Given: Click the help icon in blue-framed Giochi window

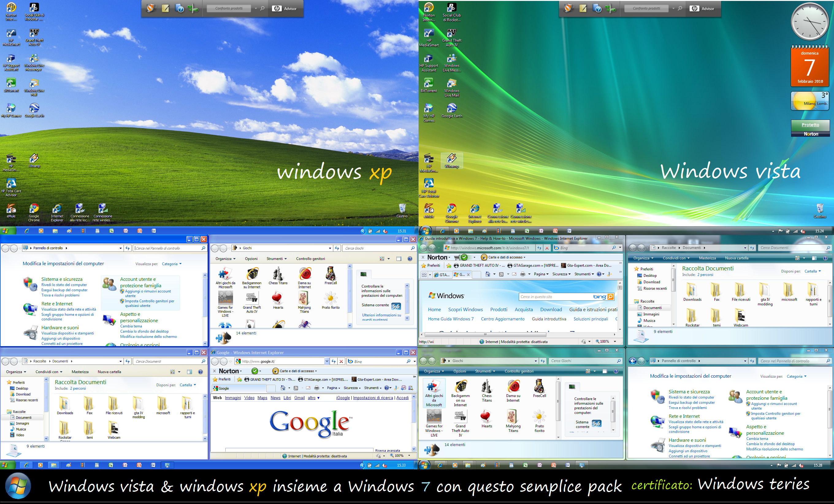Looking at the screenshot, I should point(410,259).
